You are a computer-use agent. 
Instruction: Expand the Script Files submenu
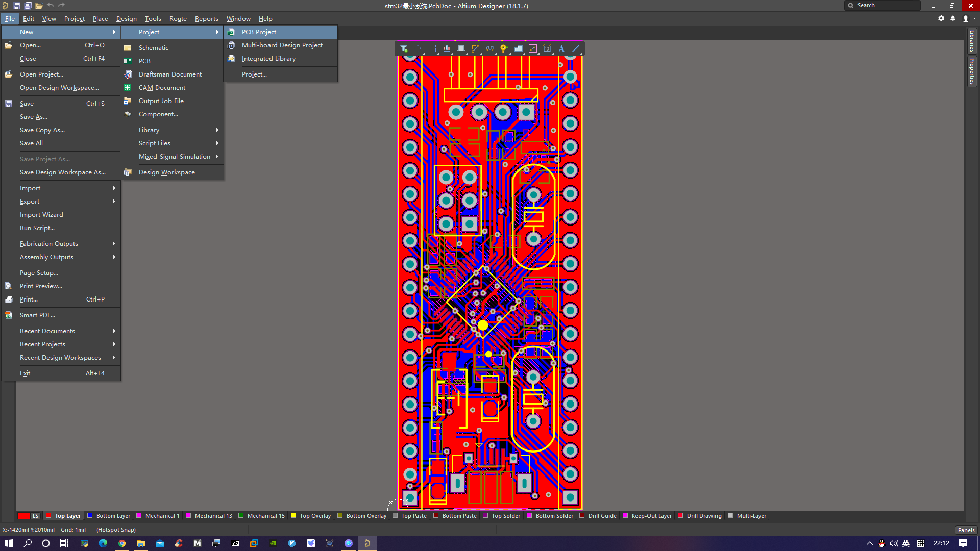click(x=172, y=143)
